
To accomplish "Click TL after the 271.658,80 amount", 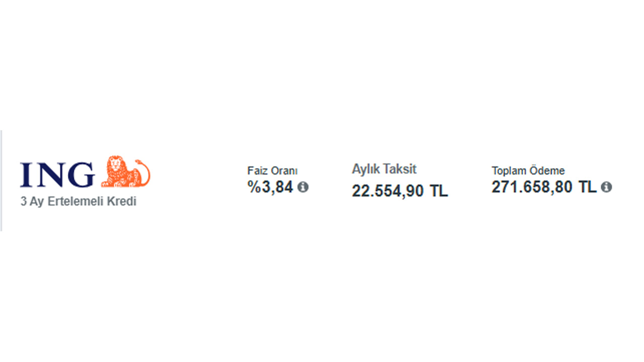I will coord(588,187).
